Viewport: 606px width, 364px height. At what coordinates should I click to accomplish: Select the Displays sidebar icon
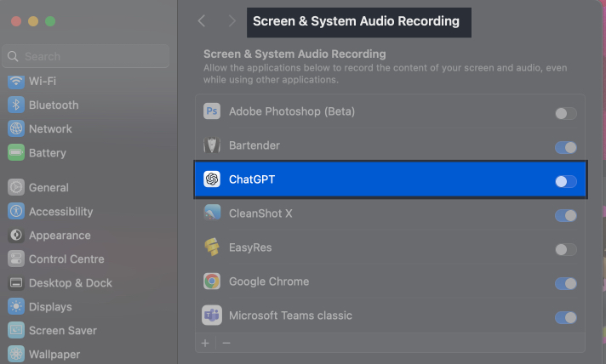click(x=15, y=307)
